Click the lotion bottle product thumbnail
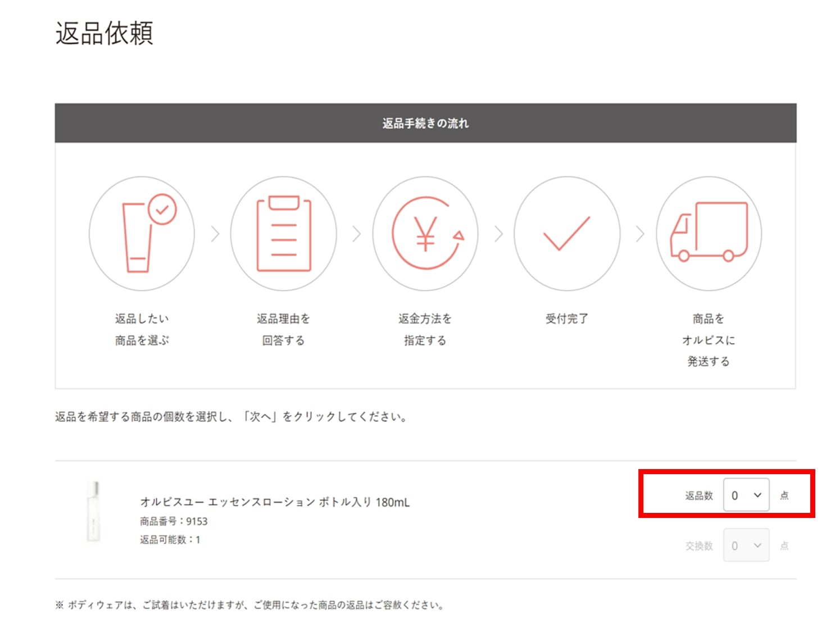 (x=93, y=512)
